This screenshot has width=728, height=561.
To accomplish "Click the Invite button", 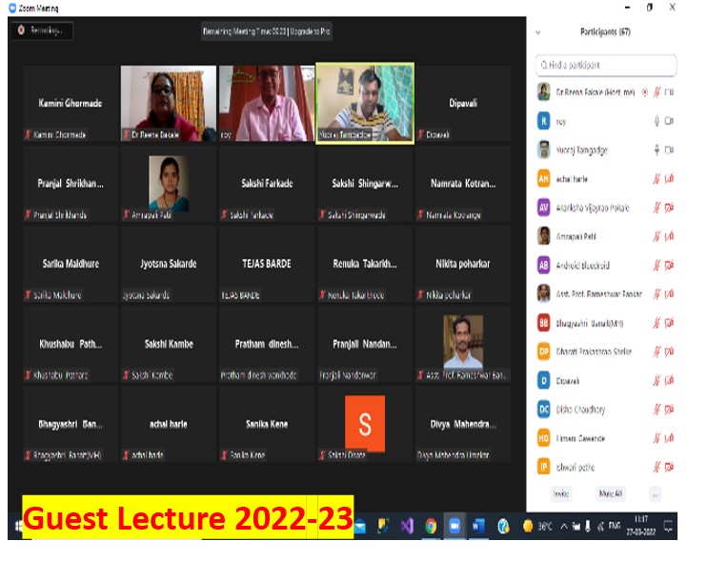I will (x=561, y=494).
